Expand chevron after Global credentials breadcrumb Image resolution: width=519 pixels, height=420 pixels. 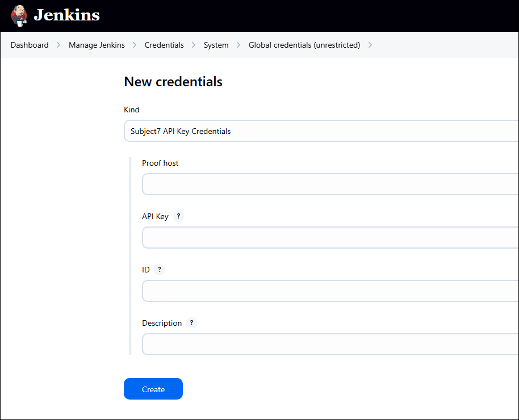coord(370,45)
